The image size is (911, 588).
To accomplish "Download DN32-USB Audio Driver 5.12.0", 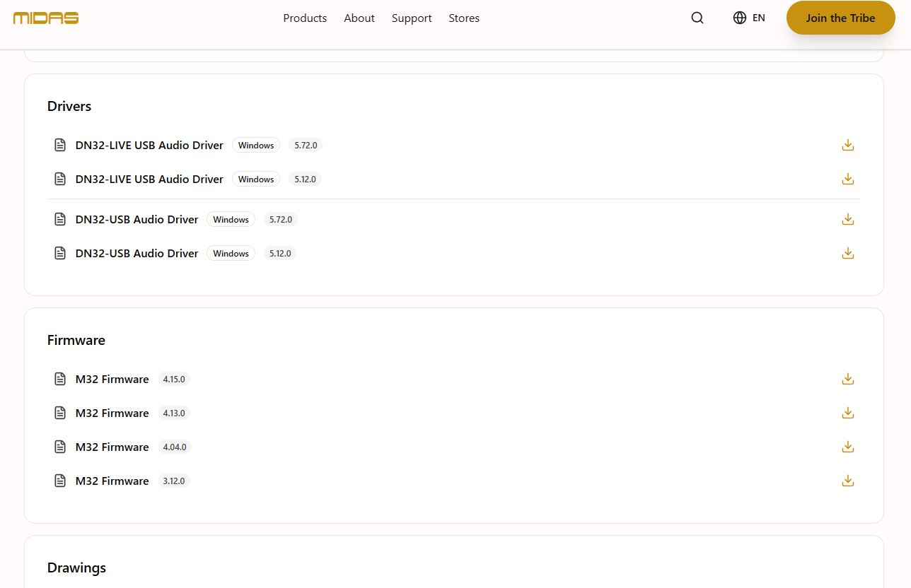I will [x=848, y=253].
